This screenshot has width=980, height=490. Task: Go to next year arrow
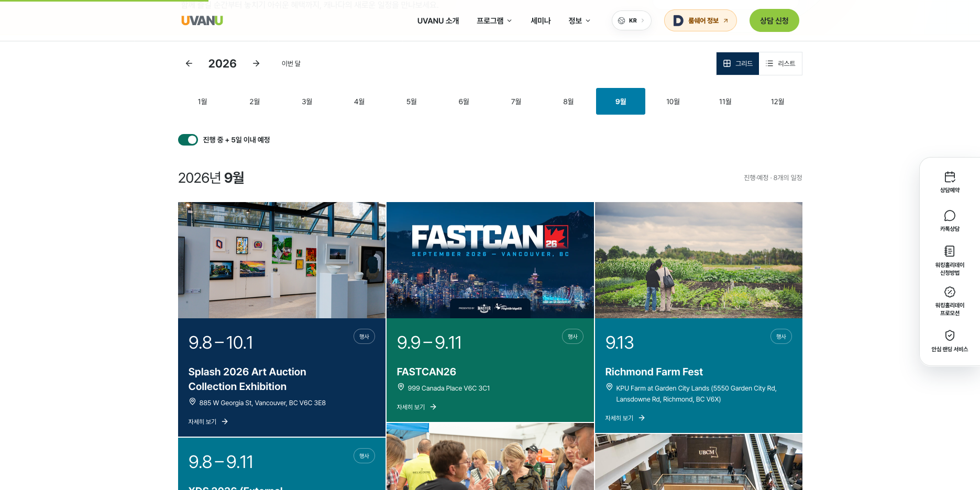[256, 63]
